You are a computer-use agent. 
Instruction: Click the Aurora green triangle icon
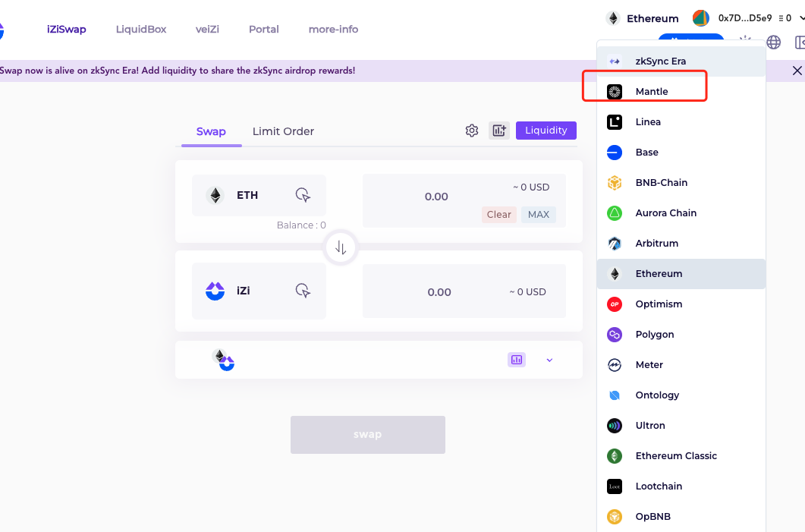click(615, 212)
